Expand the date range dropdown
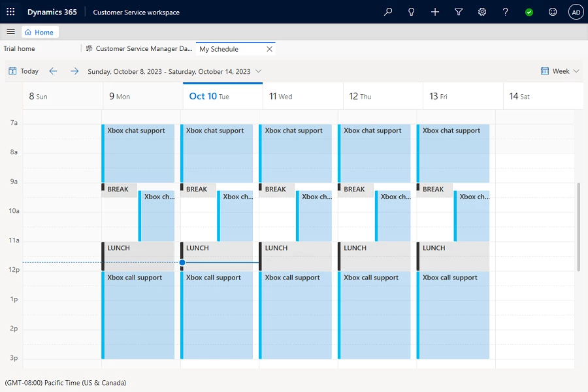 coord(257,71)
